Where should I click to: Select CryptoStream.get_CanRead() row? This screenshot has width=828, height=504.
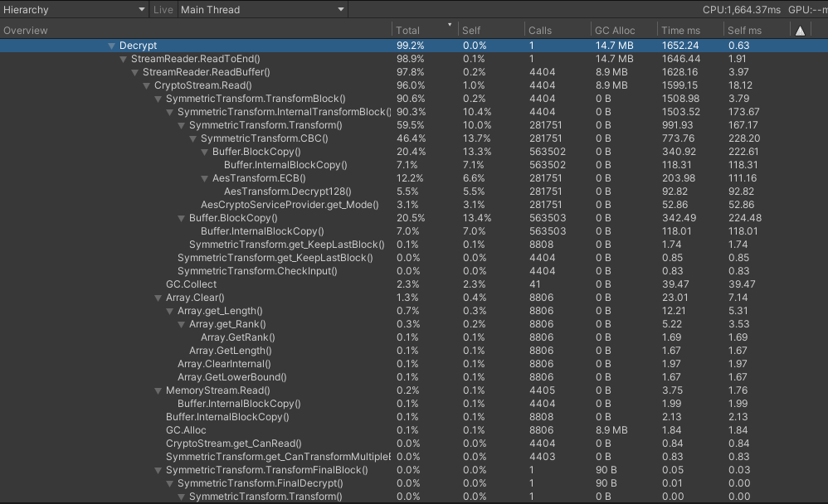pyautogui.click(x=414, y=443)
